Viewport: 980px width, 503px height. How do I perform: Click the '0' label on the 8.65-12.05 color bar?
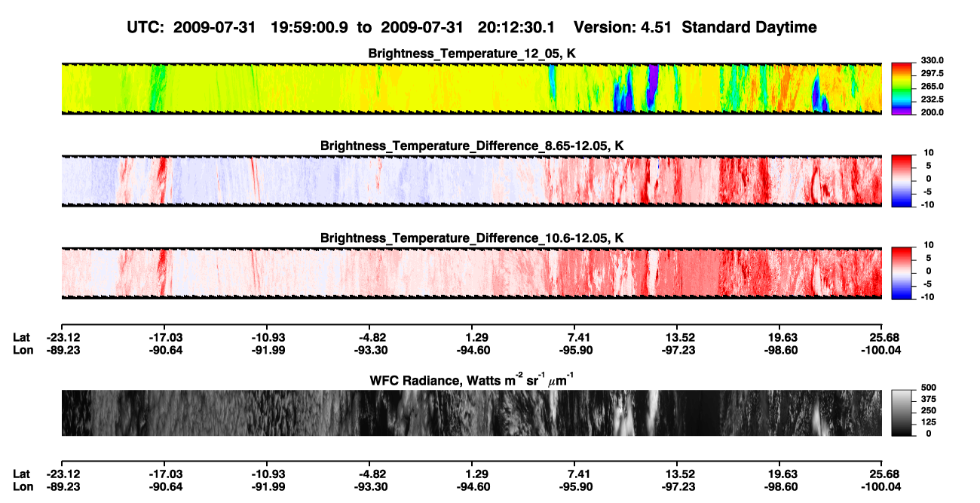(x=929, y=179)
